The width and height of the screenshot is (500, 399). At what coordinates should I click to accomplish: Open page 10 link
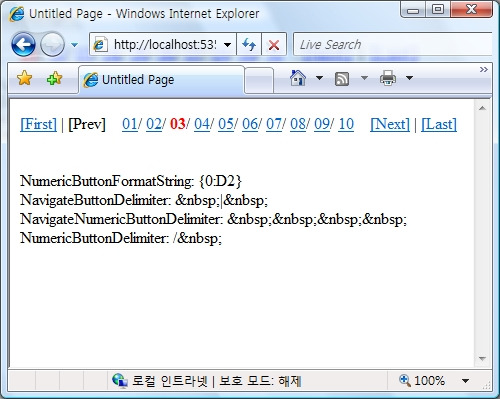(x=346, y=124)
